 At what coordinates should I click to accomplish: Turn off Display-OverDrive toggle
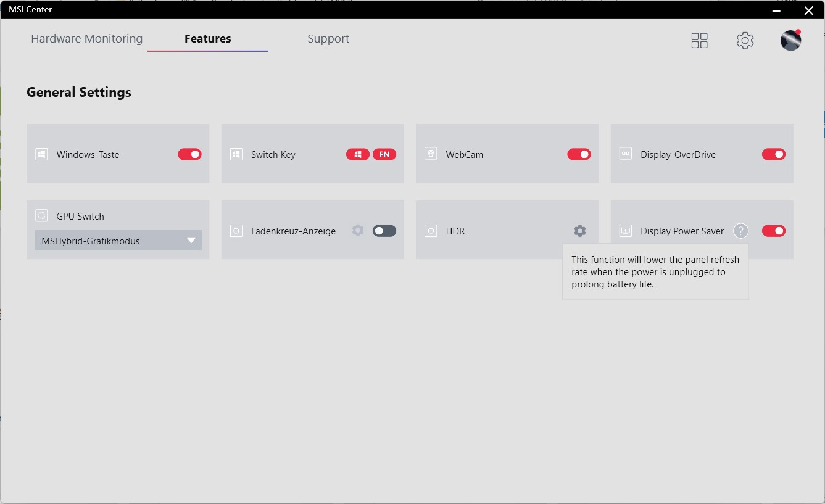774,154
